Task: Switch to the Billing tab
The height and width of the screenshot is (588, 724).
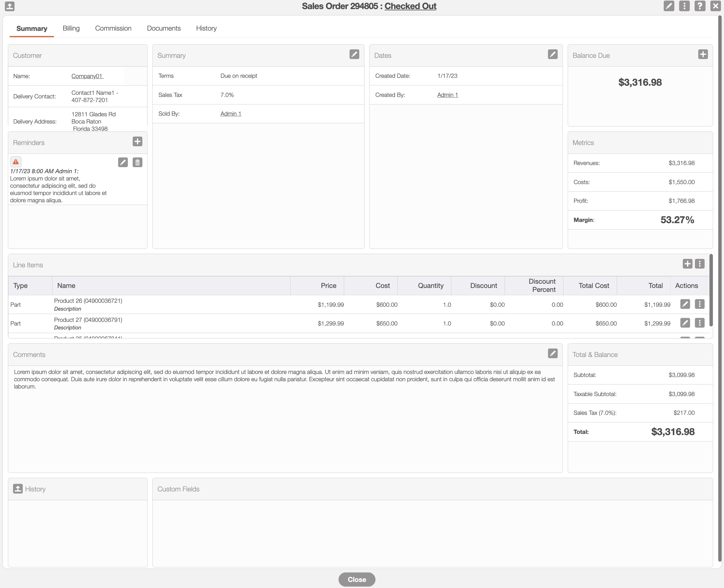Action: click(x=71, y=28)
